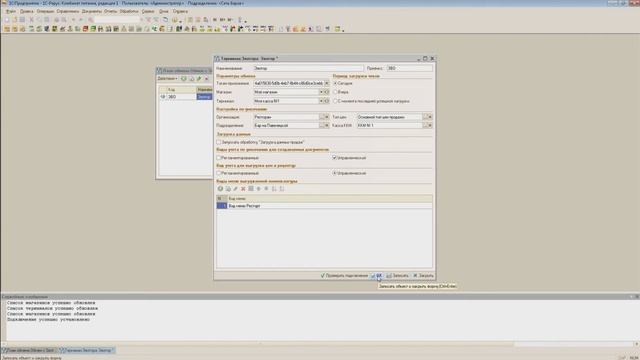Open the Файл menu
The image size is (640, 360).
click(x=11, y=11)
